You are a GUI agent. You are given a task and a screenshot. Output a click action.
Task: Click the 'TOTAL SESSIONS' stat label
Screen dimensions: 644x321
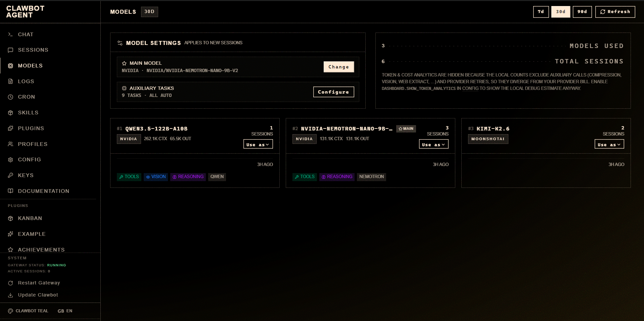[x=589, y=61]
